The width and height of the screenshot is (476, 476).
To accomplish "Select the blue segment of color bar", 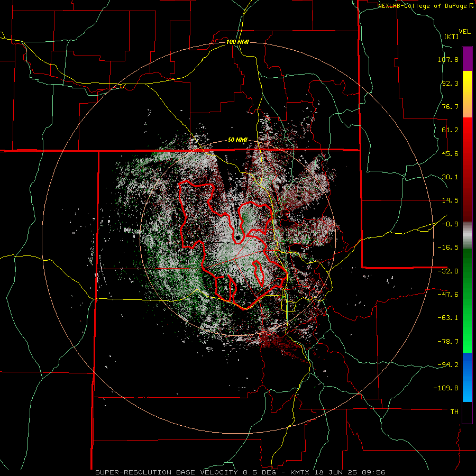I will coord(467,377).
